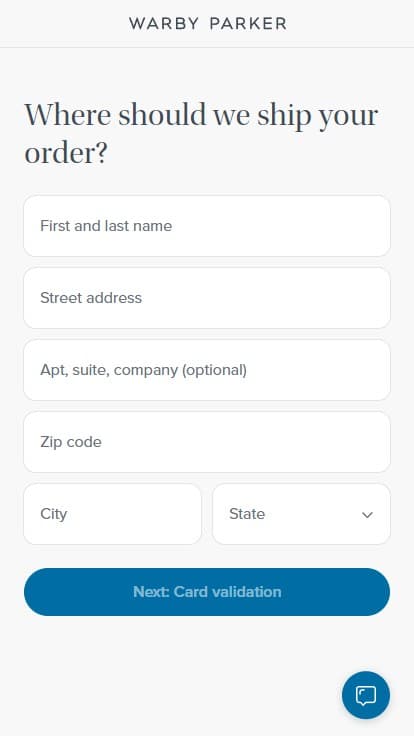Viewport: 414px width, 736px height.
Task: Expand the State chevron arrow
Action: tap(367, 514)
